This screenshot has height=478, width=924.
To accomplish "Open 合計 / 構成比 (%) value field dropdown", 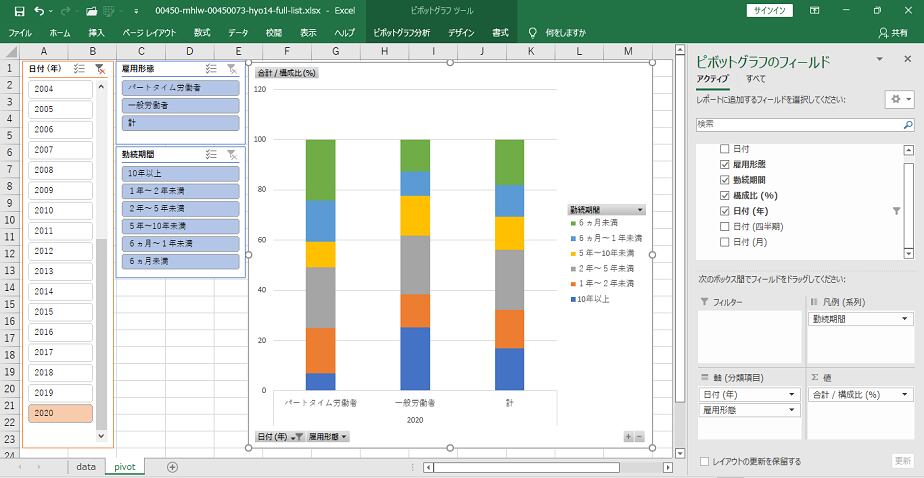I will point(905,395).
